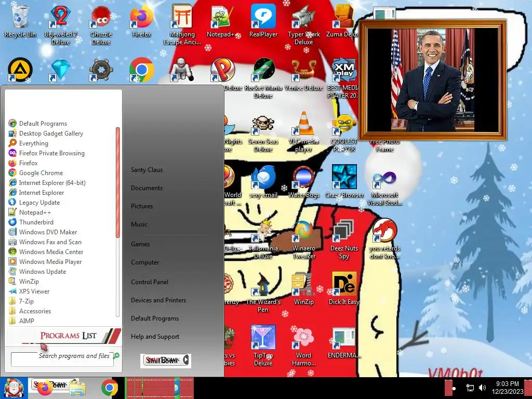Open Typer Shark Deluxe desktop icon
Screen dimensions: 532x399
coord(303,24)
